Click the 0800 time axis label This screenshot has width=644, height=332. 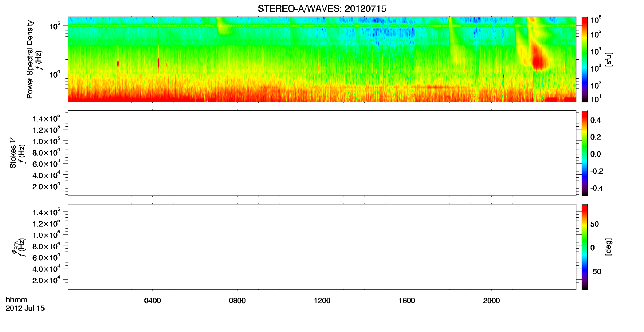pyautogui.click(x=237, y=301)
